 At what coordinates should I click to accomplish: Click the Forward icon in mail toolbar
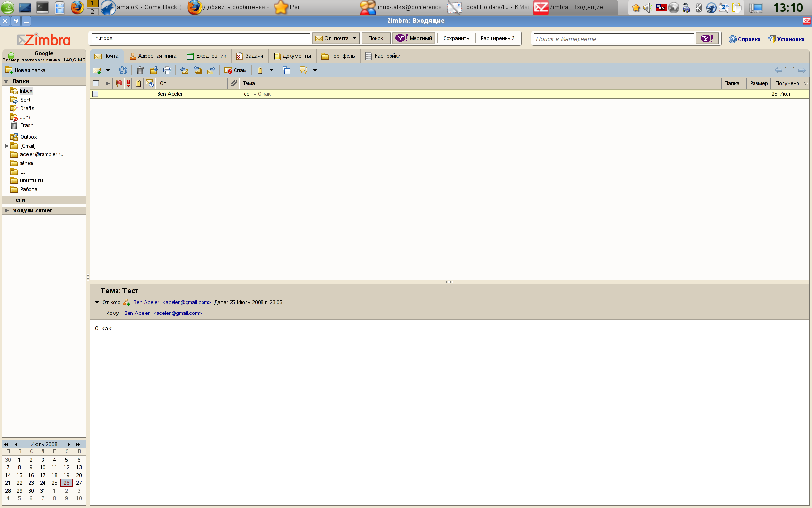tap(211, 70)
